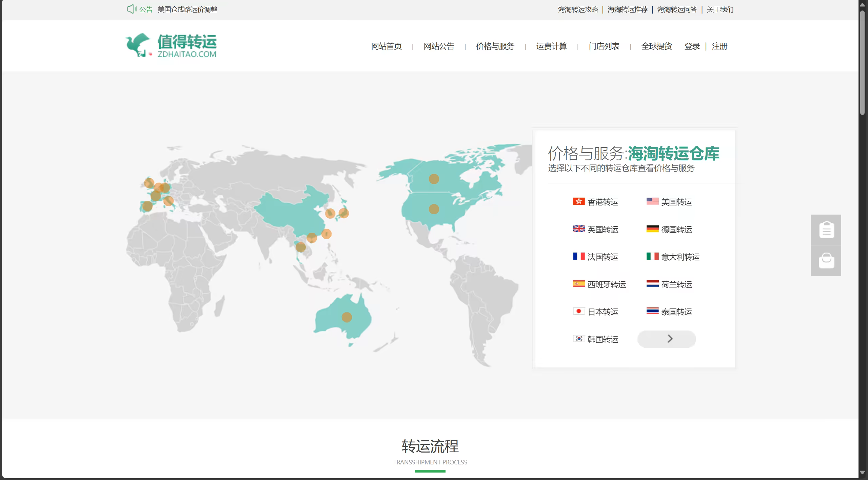Viewport: 868px width, 480px height.
Task: Go to 门店列表 navigation item
Action: 604,46
